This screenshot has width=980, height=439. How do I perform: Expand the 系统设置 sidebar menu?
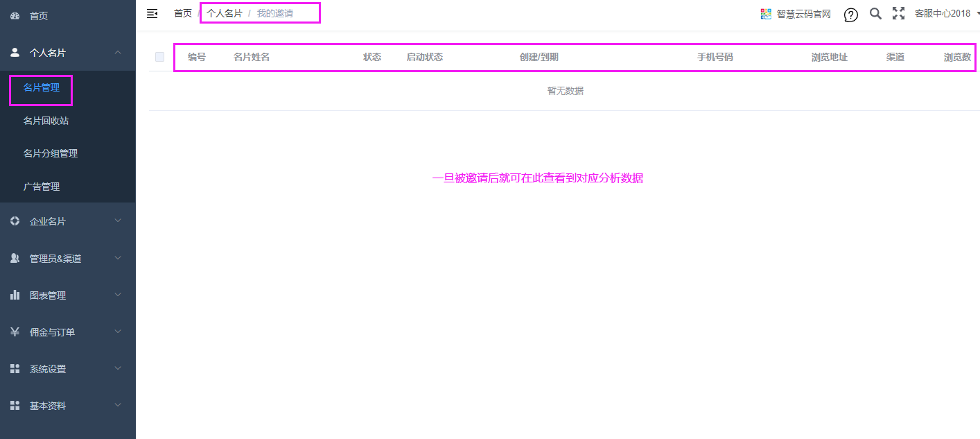48,369
